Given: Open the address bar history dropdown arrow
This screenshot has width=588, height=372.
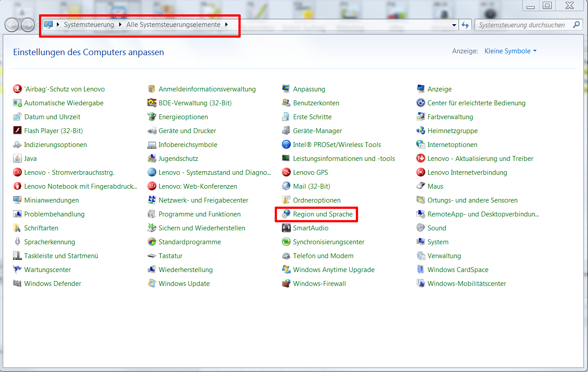Looking at the screenshot, I should 454,25.
